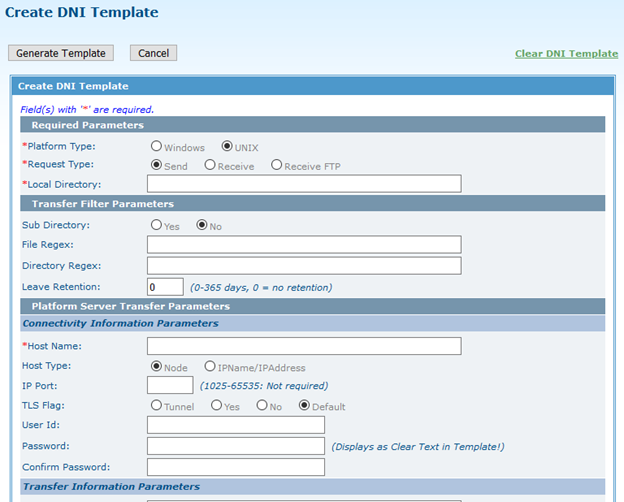Cancel the DNI template creation
This screenshot has height=502, width=624.
click(153, 53)
